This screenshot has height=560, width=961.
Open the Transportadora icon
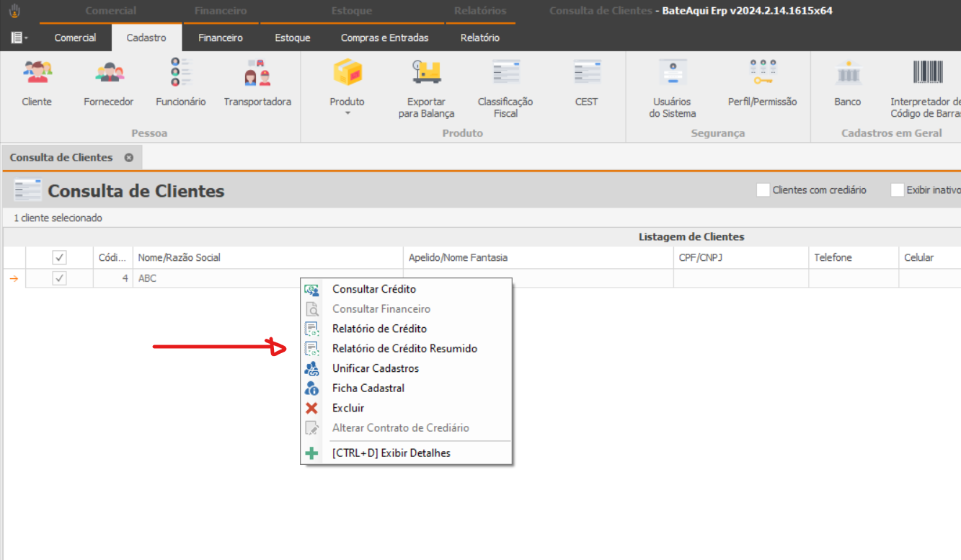tap(257, 73)
